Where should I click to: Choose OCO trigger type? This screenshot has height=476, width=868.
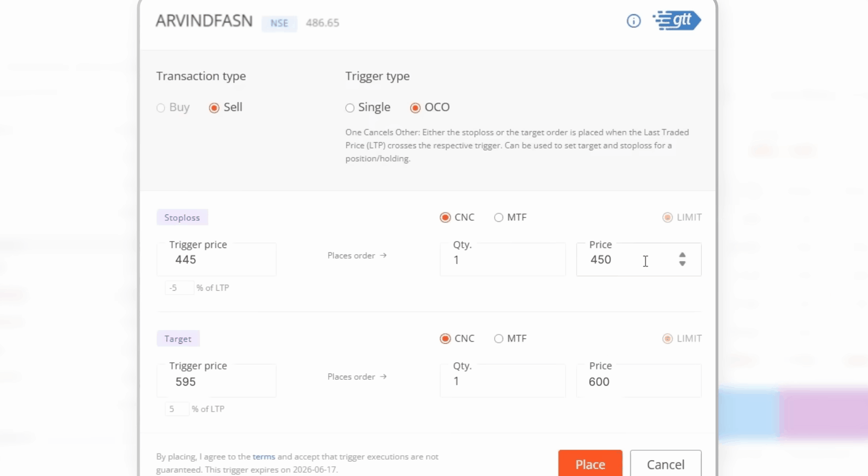pyautogui.click(x=415, y=108)
